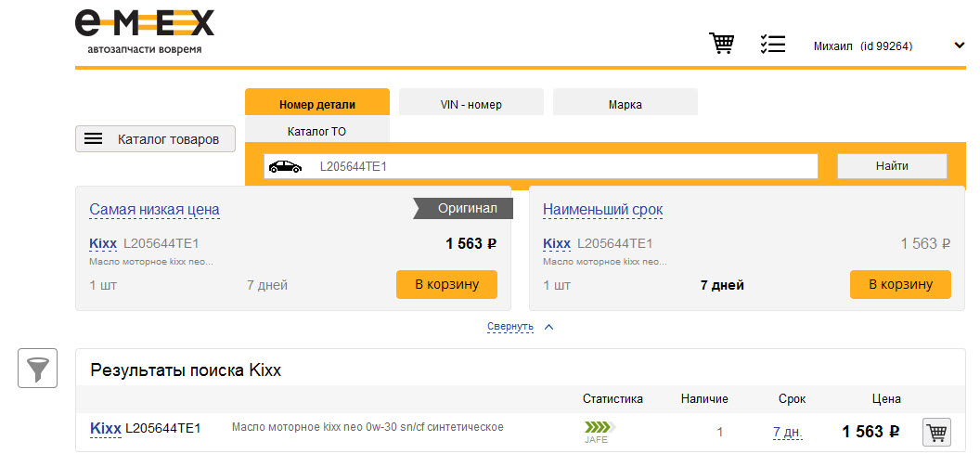980x467 pixels.
Task: Open the filter funnel icon
Action: click(x=37, y=369)
